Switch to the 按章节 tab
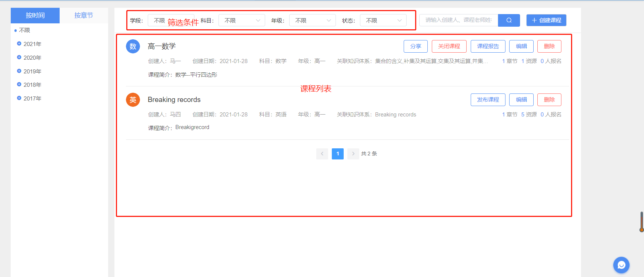Image resolution: width=644 pixels, height=277 pixels. coord(84,16)
